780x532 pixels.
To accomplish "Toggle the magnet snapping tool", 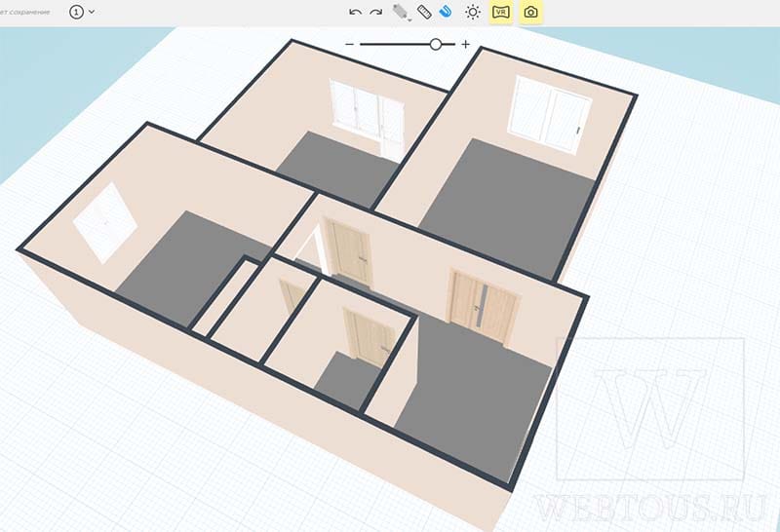I will pyautogui.click(x=446, y=12).
